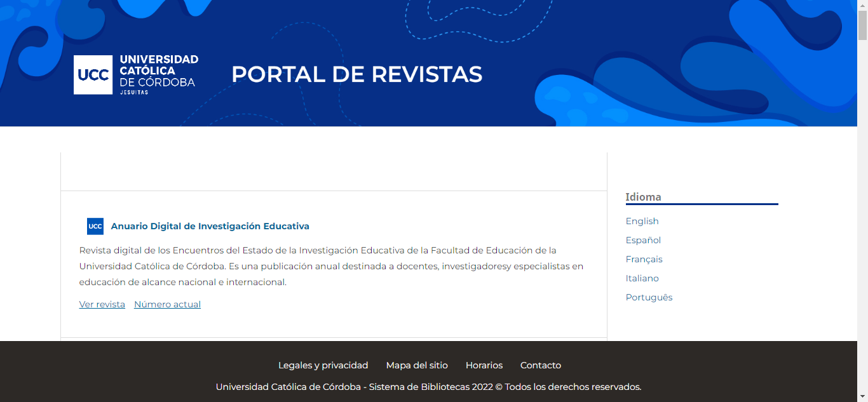Open the Anuario Digital de Investigación Educativa journal
The height and width of the screenshot is (402, 868).
(x=210, y=226)
